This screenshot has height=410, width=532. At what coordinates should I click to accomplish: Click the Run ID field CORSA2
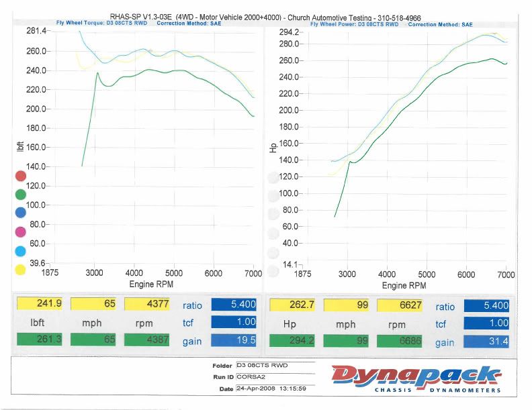275,377
